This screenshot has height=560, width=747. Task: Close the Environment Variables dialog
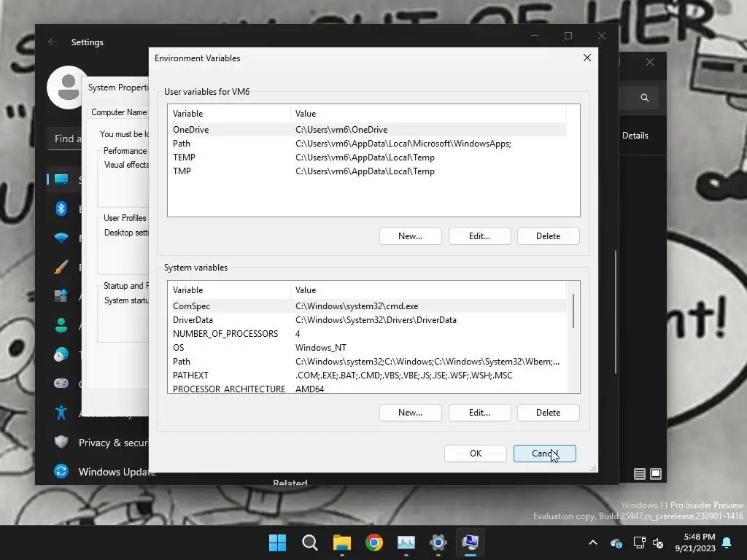click(x=587, y=58)
